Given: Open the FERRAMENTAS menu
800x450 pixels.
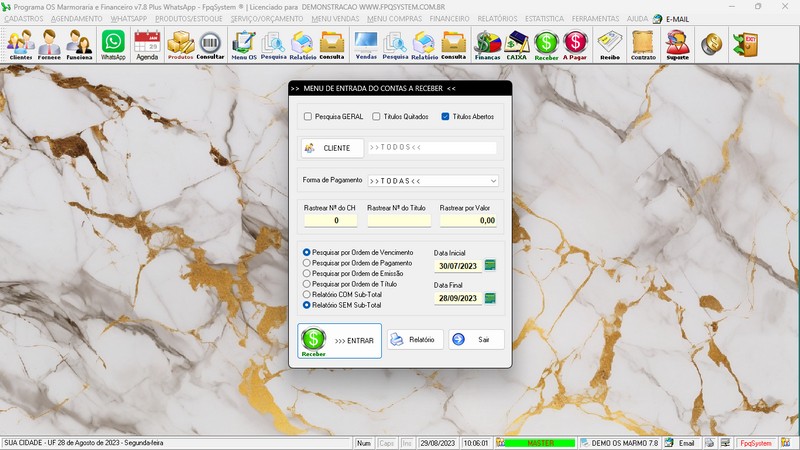Looking at the screenshot, I should coord(595,19).
